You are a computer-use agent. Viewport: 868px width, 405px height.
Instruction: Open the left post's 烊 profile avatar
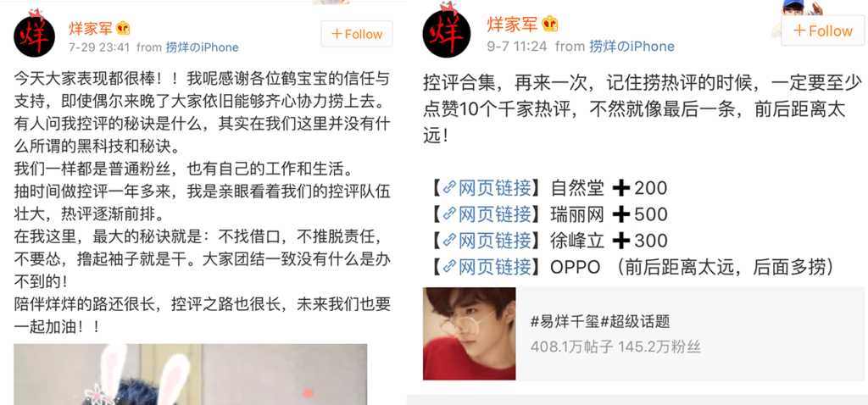pos(34,36)
